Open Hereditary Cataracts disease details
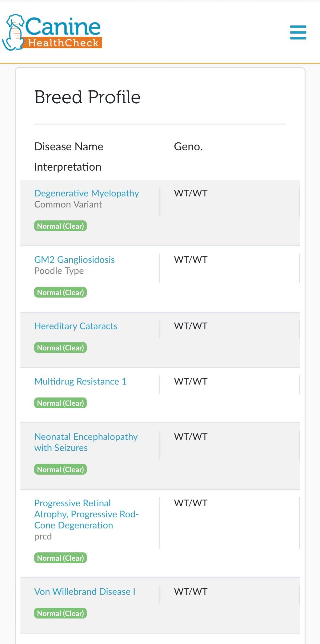Image resolution: width=320 pixels, height=644 pixels. point(76,326)
